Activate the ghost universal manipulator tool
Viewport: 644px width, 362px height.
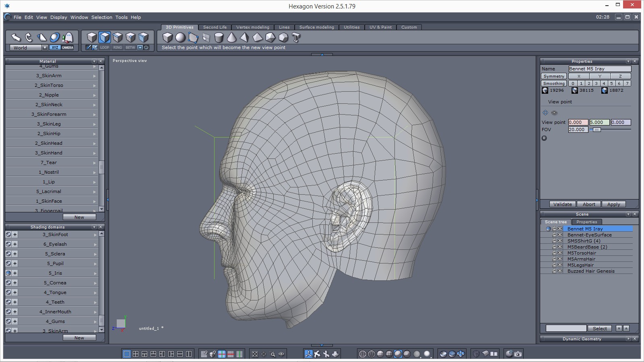(x=68, y=37)
